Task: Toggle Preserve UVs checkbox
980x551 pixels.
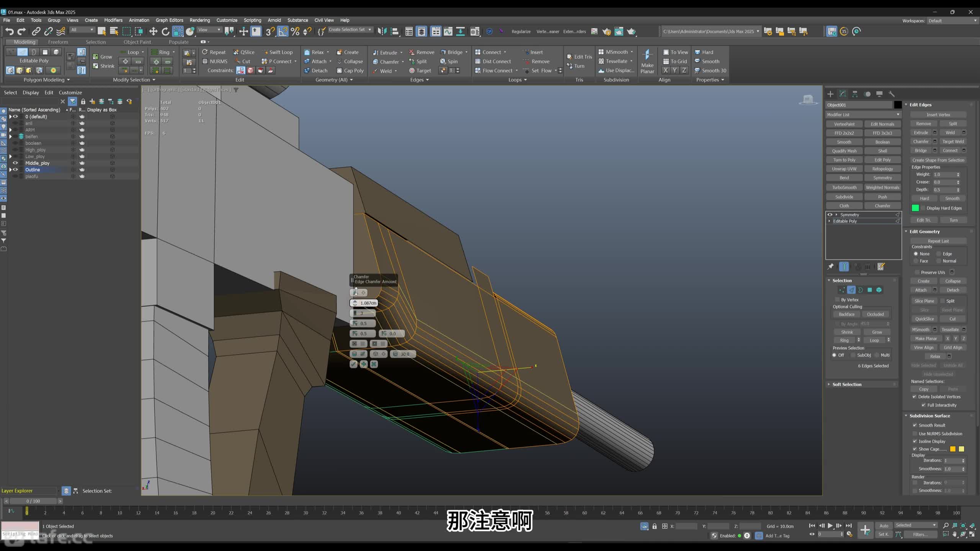Action: tap(917, 272)
